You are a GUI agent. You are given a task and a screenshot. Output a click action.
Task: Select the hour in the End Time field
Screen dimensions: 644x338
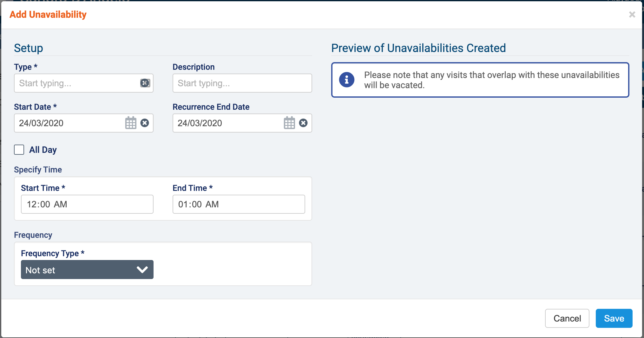click(x=183, y=204)
